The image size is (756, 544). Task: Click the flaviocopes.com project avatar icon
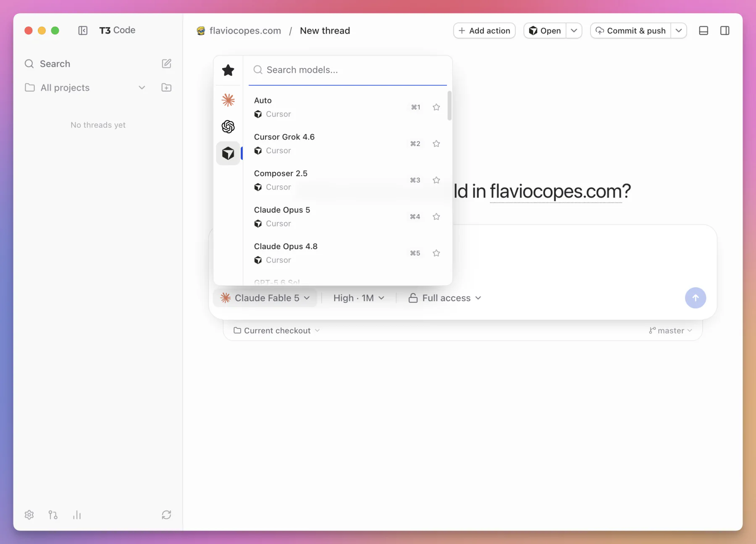(201, 31)
